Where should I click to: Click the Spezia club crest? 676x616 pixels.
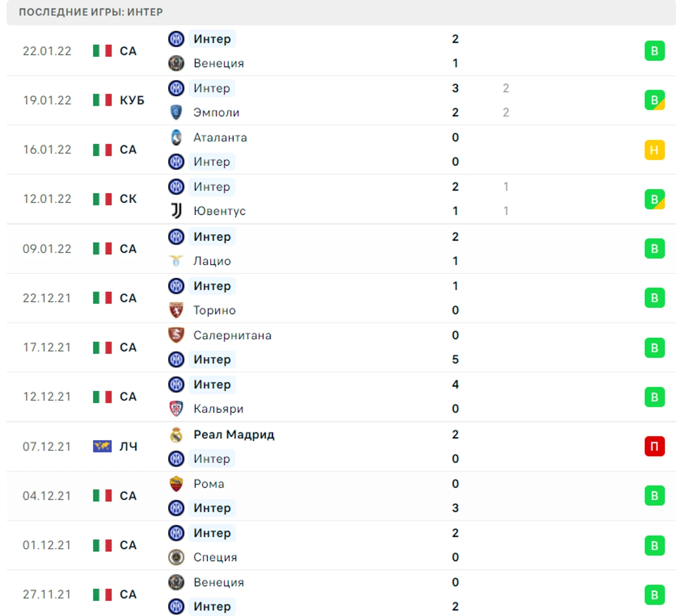(176, 557)
